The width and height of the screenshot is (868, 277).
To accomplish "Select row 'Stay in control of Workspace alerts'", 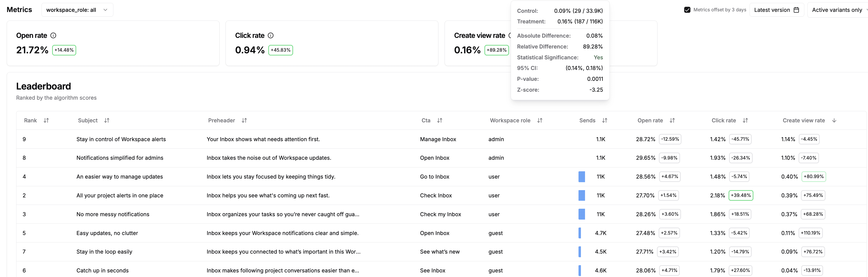I will [121, 139].
